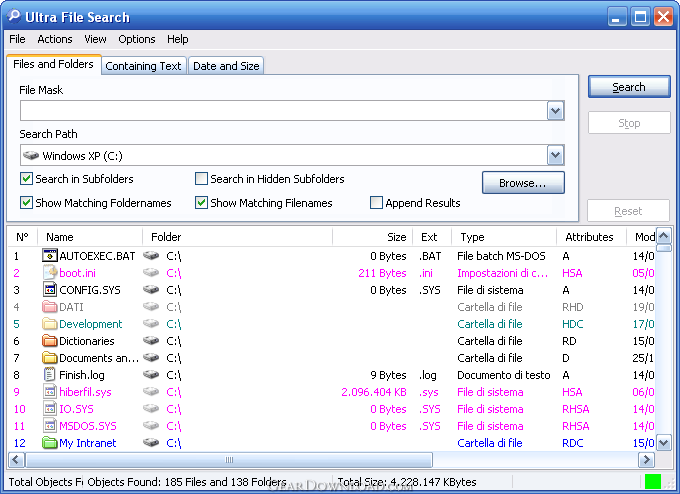Uncheck Show Matching Filenames
The image size is (680, 494).
[x=201, y=203]
